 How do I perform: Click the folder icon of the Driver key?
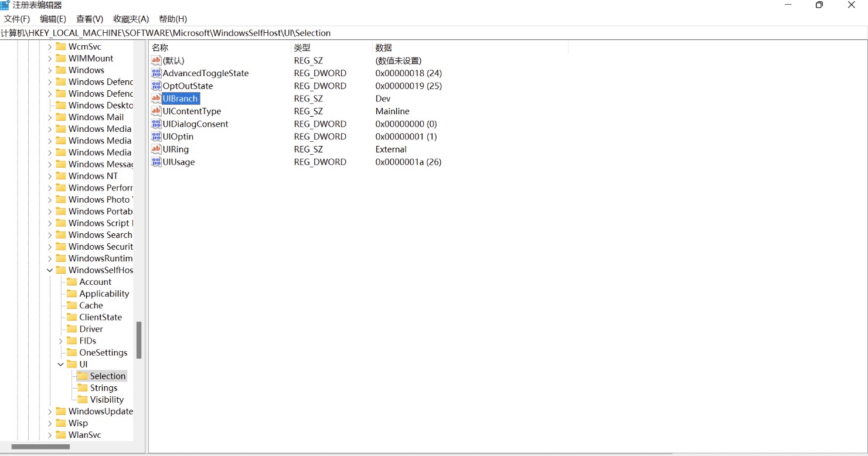point(72,329)
